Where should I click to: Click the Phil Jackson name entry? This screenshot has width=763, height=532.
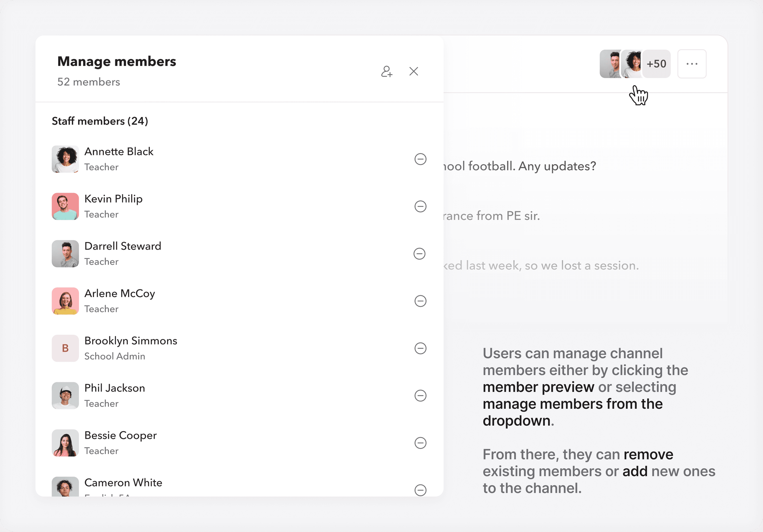(115, 388)
